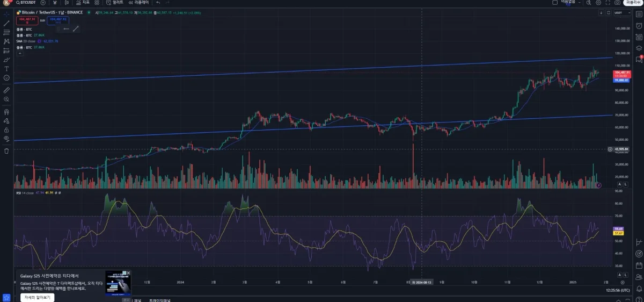This screenshot has width=644, height=302.
Task: Open the emoji sticker tool
Action: point(6,78)
